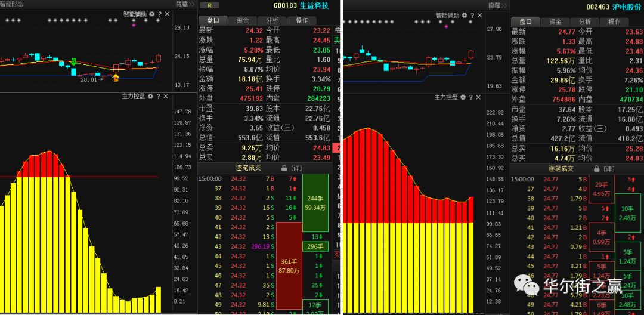
Task: Click 生益科技 涨幅 value 5.28%
Action: pyautogui.click(x=254, y=50)
